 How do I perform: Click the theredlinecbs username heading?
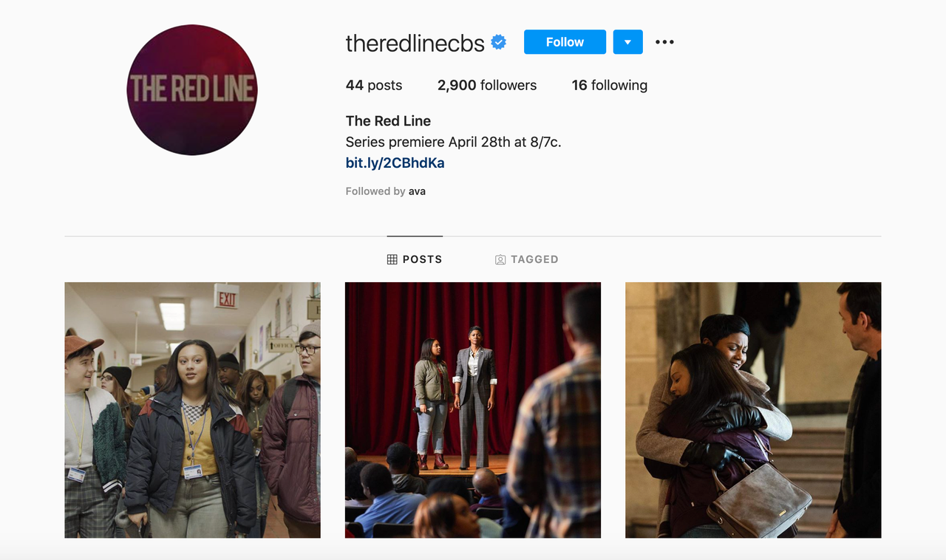415,43
